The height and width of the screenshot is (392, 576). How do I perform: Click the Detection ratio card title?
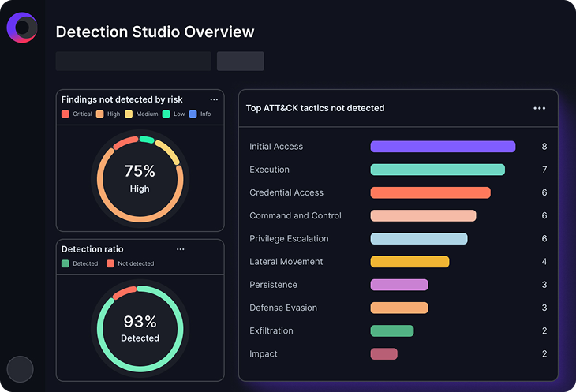pos(92,249)
